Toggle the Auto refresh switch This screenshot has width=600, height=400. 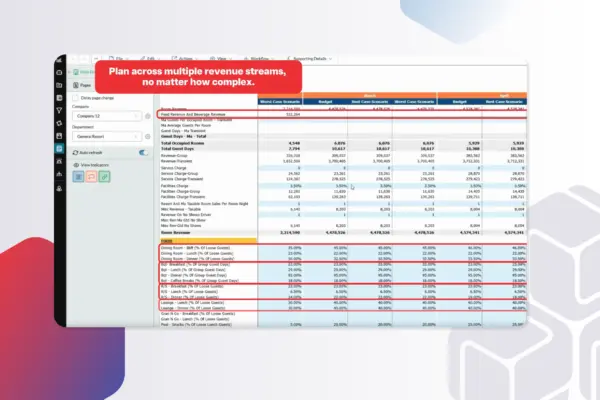click(143, 152)
